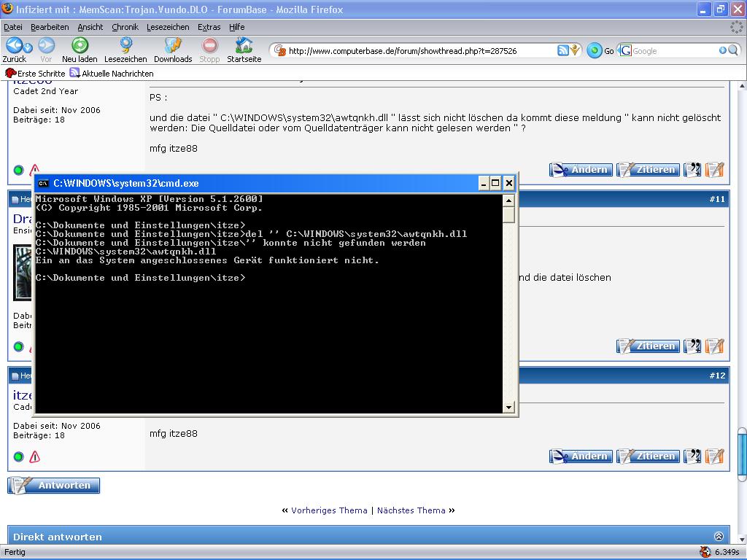Click multi-quote icon on post #11
This screenshot has width=747, height=560.
[692, 346]
